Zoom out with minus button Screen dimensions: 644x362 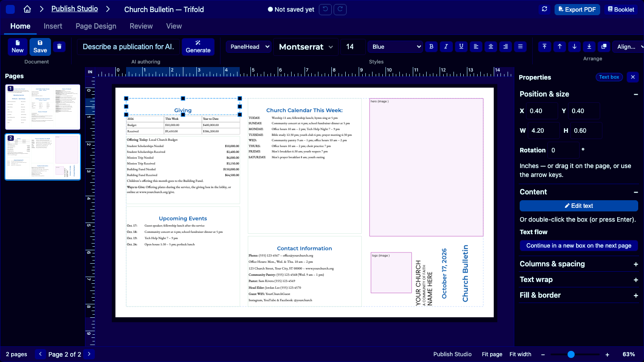coord(543,354)
